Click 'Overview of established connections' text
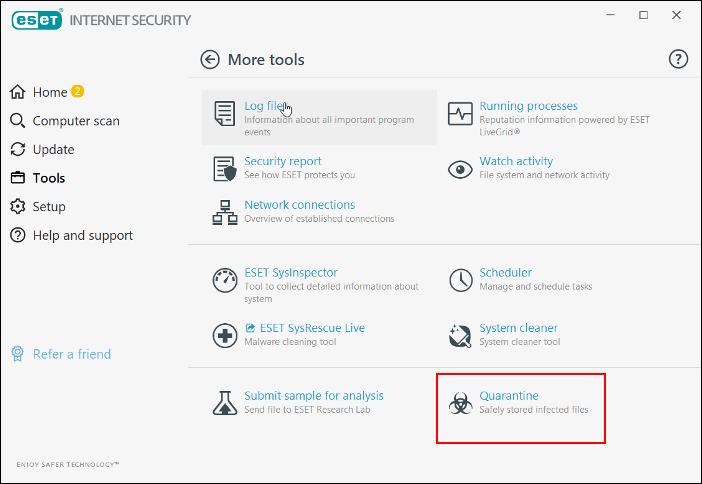 [x=319, y=218]
